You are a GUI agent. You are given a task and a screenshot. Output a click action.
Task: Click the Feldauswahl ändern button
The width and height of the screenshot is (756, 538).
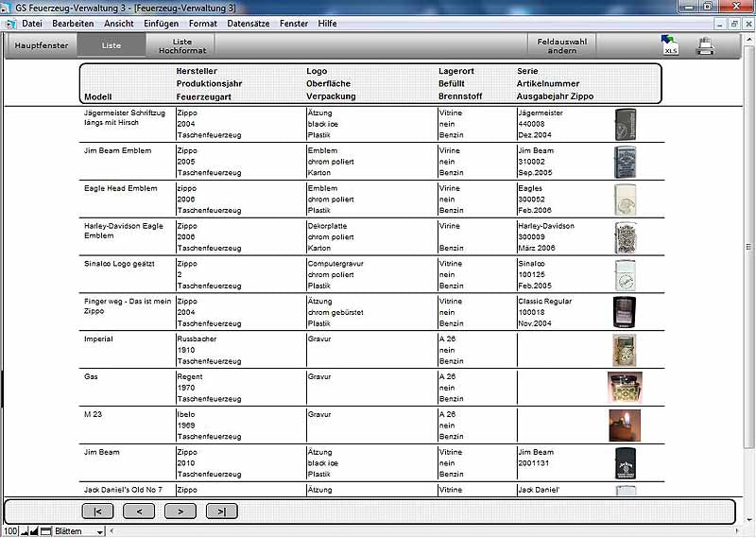click(561, 45)
